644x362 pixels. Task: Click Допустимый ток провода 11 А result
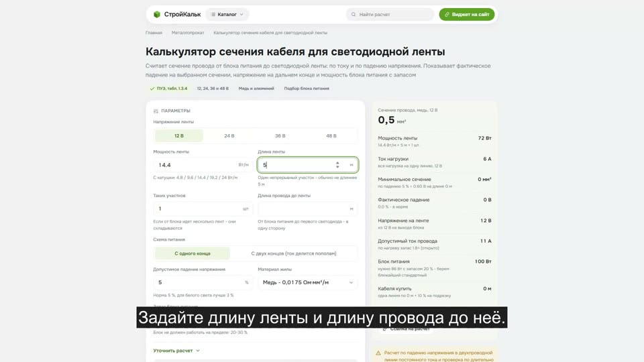point(435,244)
